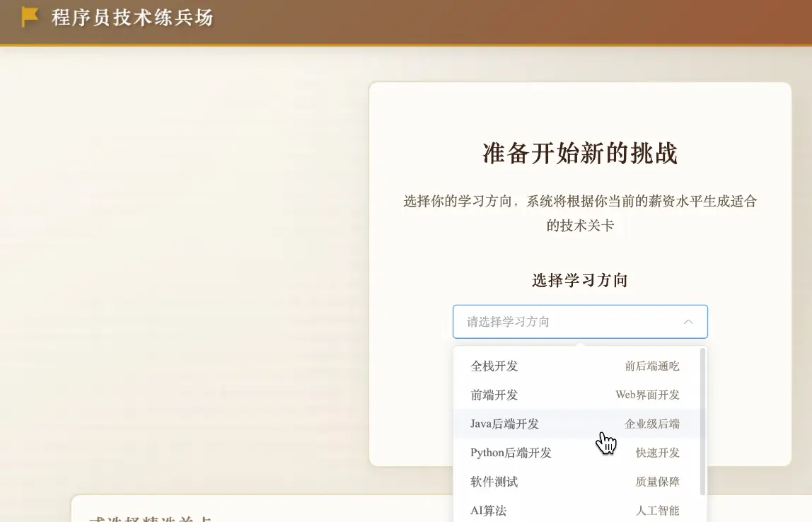Click the 选择学习方向 section label
Image resolution: width=812 pixels, height=522 pixels.
pos(580,280)
